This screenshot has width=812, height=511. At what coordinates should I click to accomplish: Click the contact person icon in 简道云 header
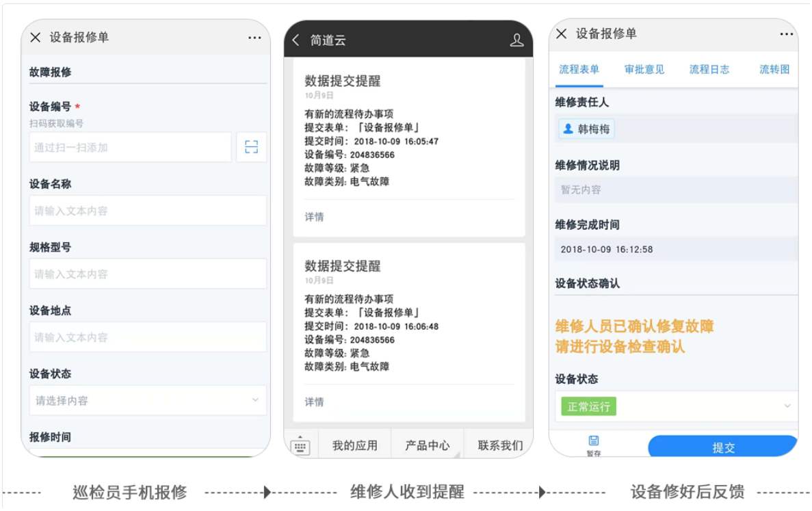click(x=517, y=40)
